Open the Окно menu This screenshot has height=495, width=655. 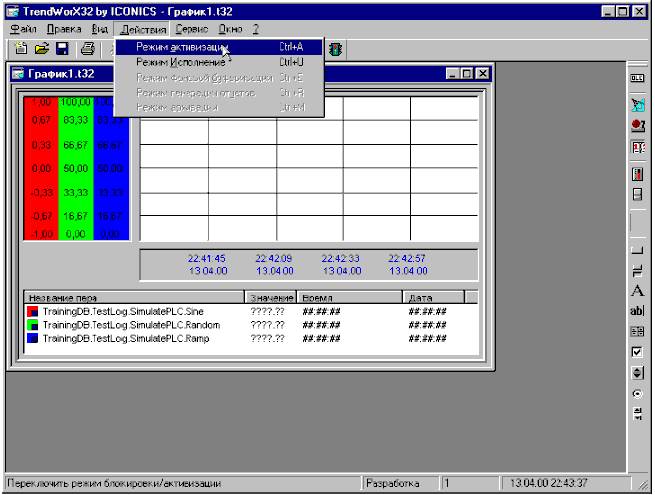pyautogui.click(x=230, y=29)
